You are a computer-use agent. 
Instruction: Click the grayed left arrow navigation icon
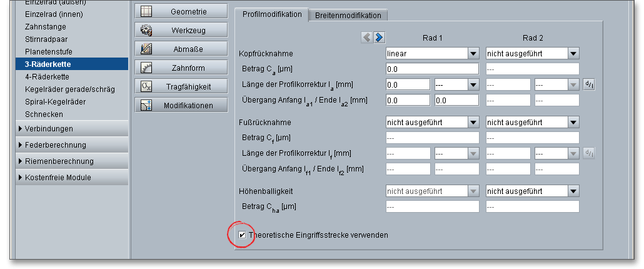click(x=367, y=38)
